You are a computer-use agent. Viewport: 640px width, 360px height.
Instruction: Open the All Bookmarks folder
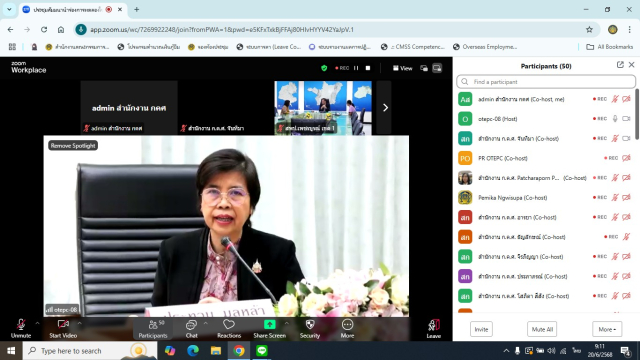coord(609,47)
